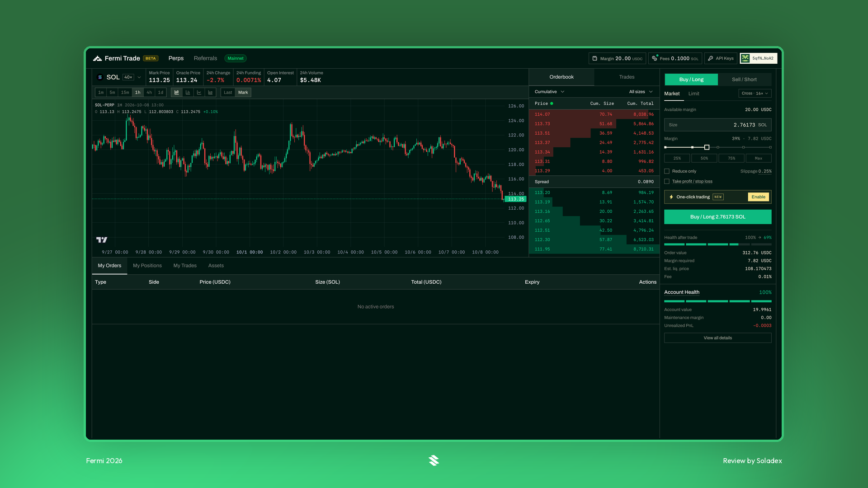Click the TradingView logo on chart
868x488 pixels.
(102, 239)
